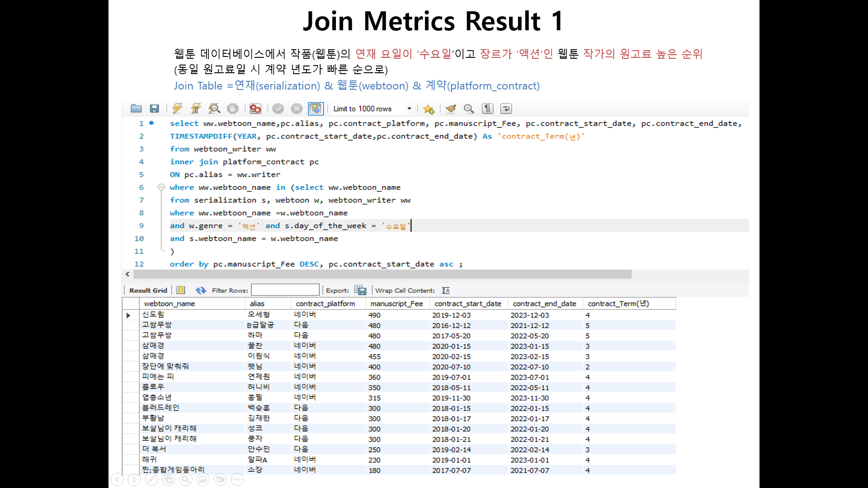Toggle word wrap icon in the editor toolbar

pyautogui.click(x=506, y=108)
